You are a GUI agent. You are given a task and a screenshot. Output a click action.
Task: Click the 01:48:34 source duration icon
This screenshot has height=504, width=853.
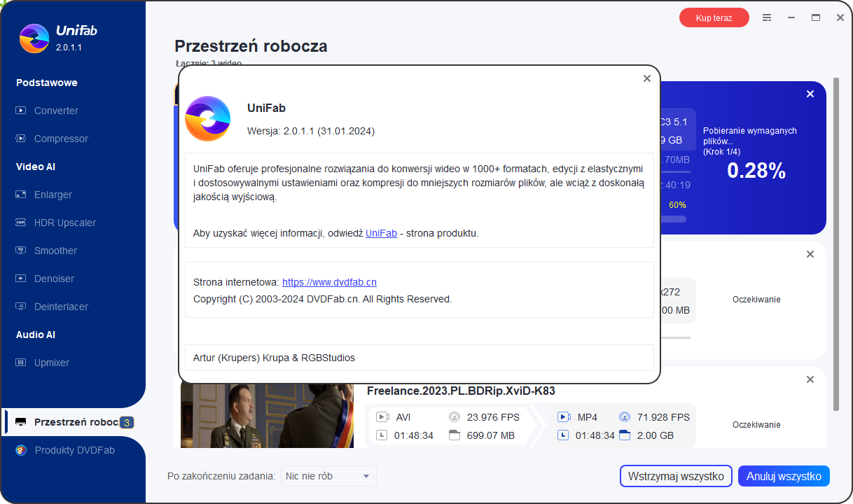[382, 435]
